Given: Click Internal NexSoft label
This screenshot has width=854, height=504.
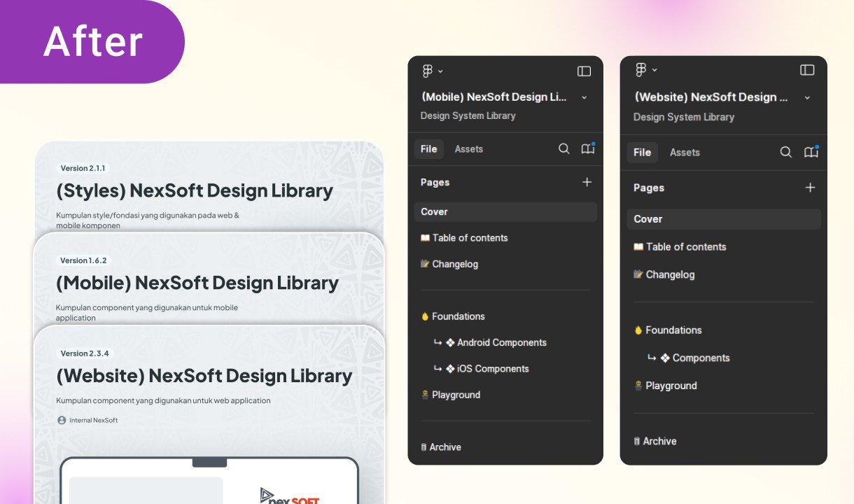Looking at the screenshot, I should 93,420.
